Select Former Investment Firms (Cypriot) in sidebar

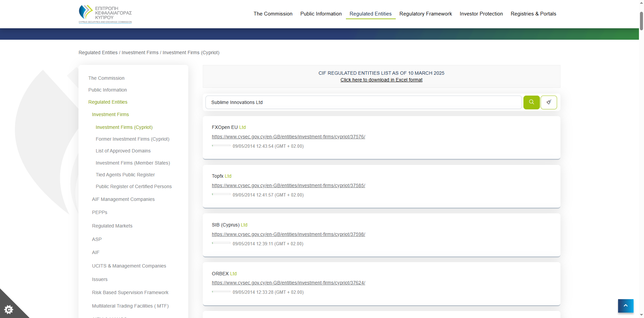(x=132, y=139)
